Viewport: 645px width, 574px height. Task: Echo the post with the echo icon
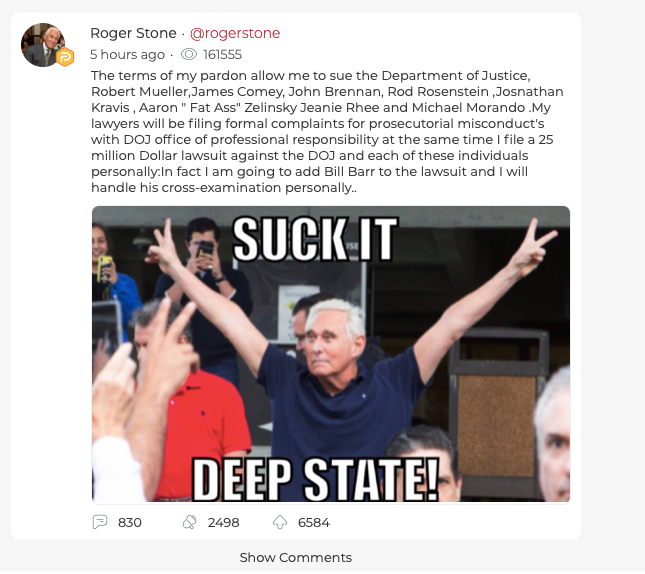pyautogui.click(x=190, y=522)
